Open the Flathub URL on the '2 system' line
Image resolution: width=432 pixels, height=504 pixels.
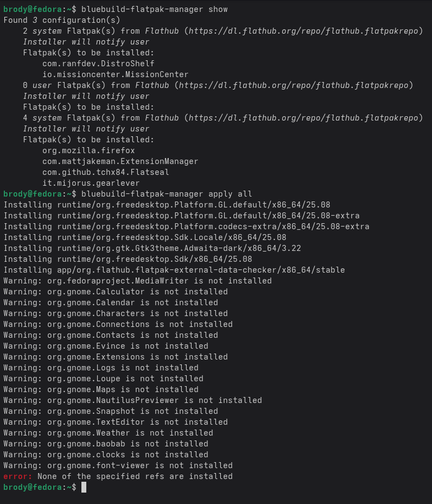coord(303,31)
